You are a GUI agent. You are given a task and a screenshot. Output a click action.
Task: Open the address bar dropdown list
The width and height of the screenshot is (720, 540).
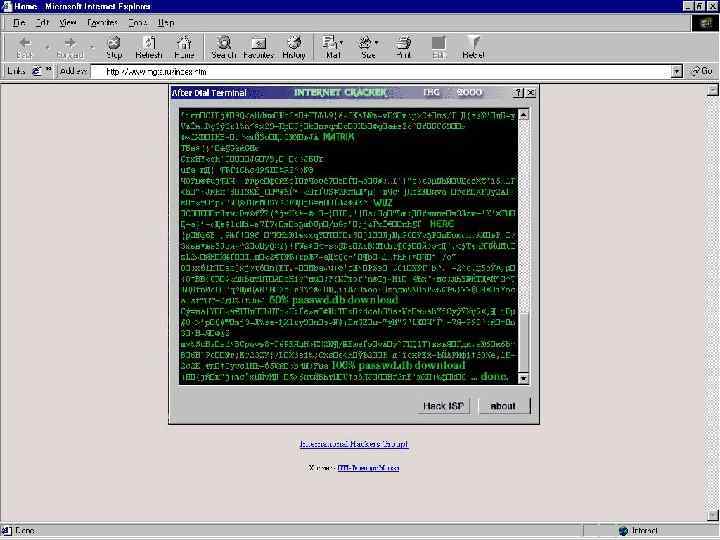(x=677, y=71)
